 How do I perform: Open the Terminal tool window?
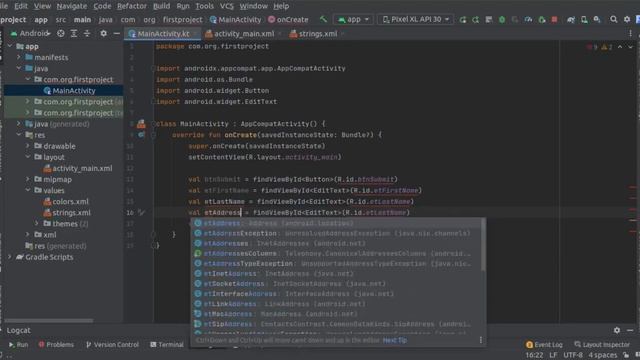click(167, 344)
